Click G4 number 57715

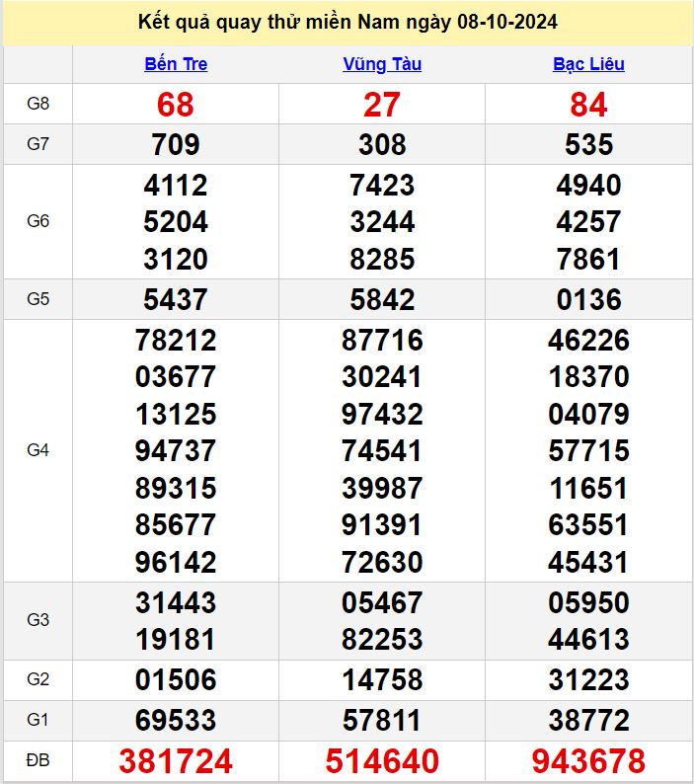[588, 450]
